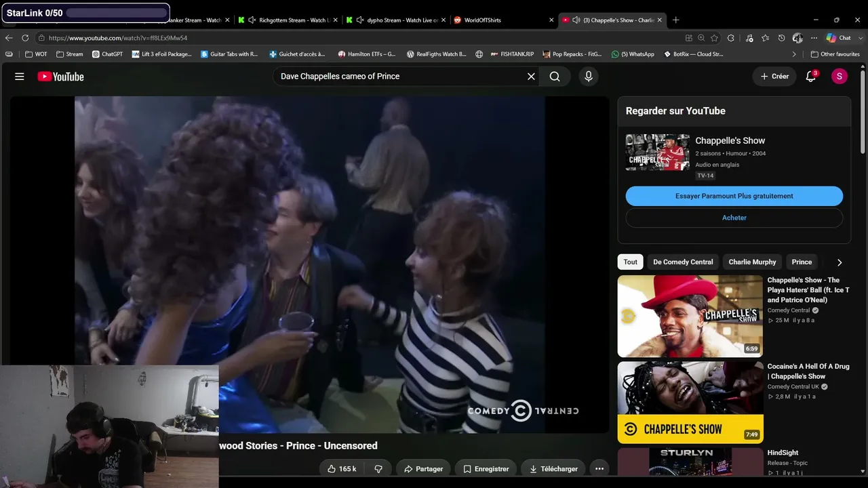Open Chappelle's Show poster thumbnail

[x=658, y=152]
